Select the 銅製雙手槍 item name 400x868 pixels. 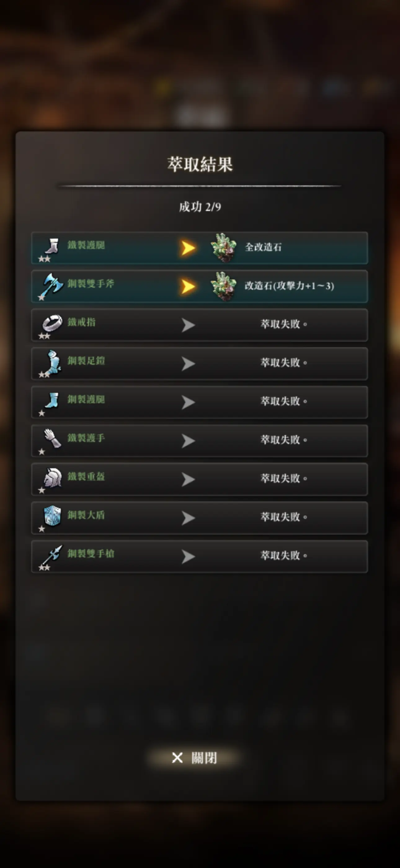91,553
